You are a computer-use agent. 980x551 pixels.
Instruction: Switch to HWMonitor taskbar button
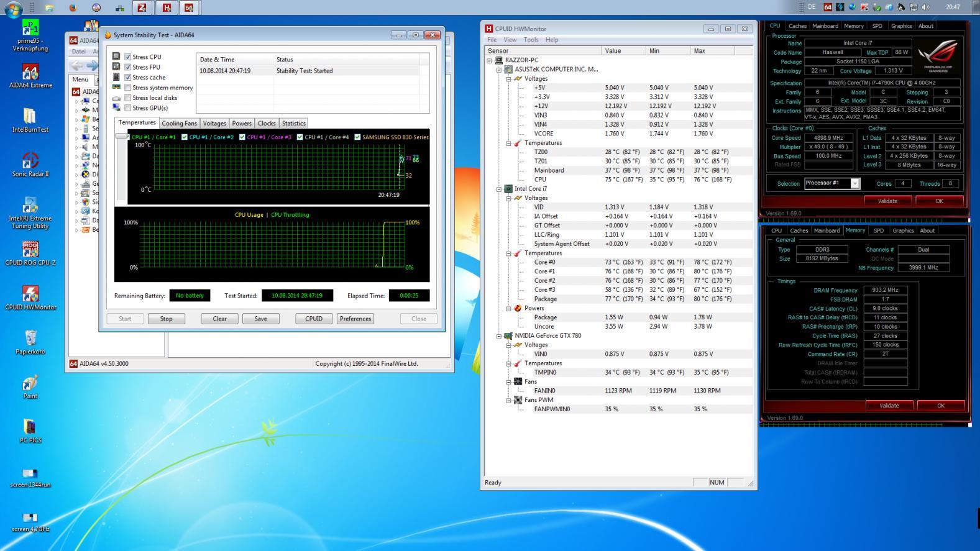166,7
